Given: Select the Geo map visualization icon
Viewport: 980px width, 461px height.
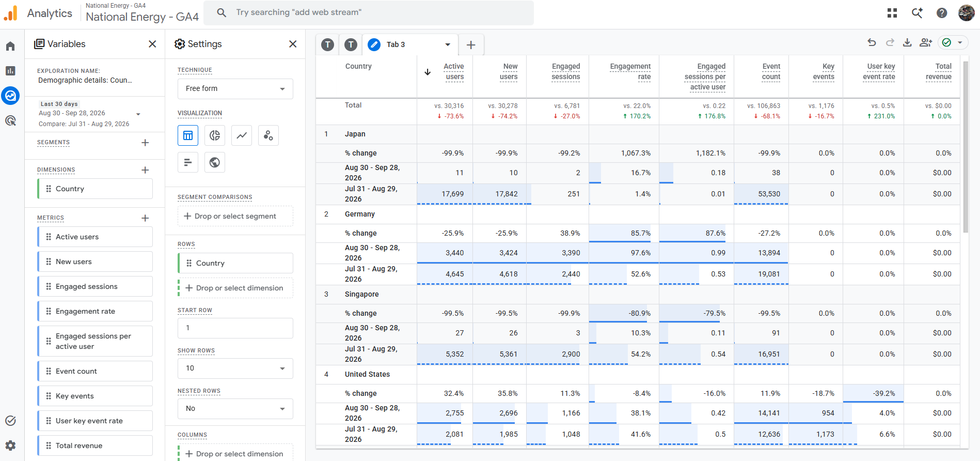Looking at the screenshot, I should [215, 162].
